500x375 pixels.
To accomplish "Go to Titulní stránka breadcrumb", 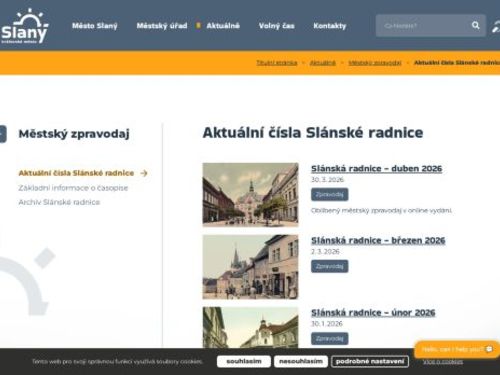I will pyautogui.click(x=277, y=63).
